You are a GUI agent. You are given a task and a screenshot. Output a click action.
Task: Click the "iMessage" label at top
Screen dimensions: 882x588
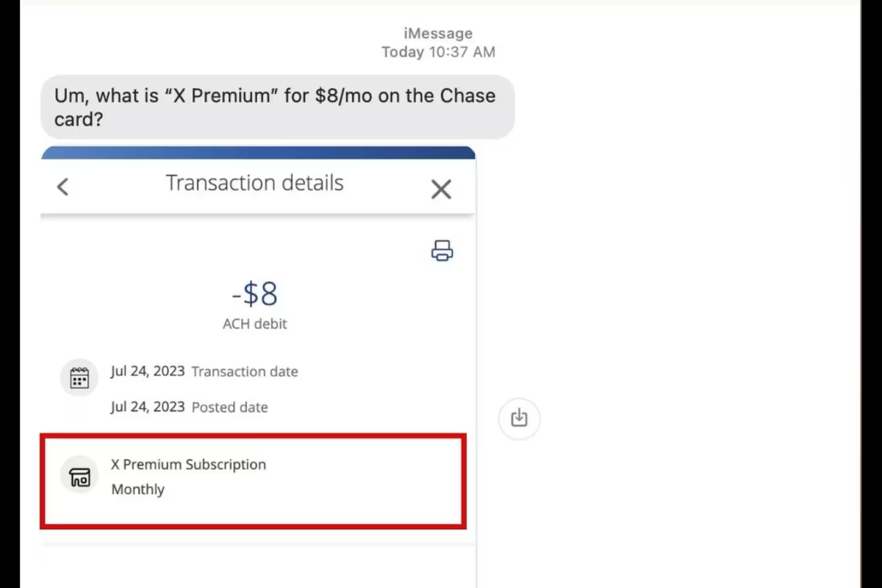pyautogui.click(x=438, y=34)
